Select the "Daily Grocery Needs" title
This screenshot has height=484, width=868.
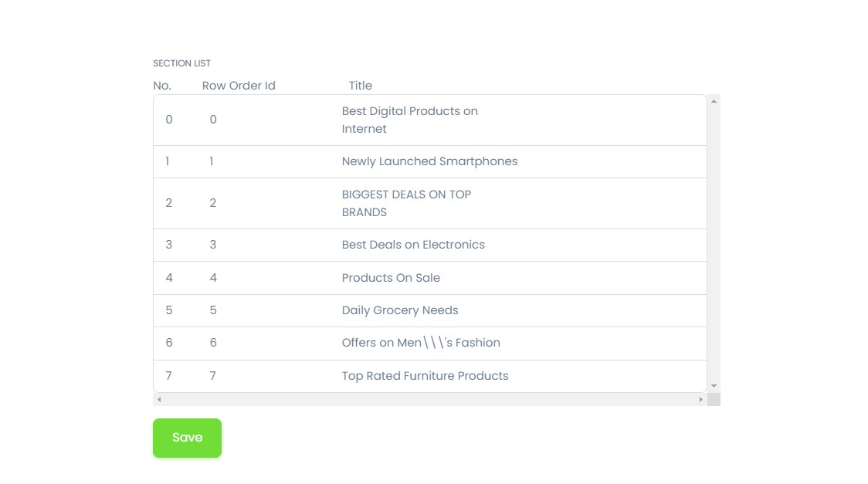pos(400,310)
